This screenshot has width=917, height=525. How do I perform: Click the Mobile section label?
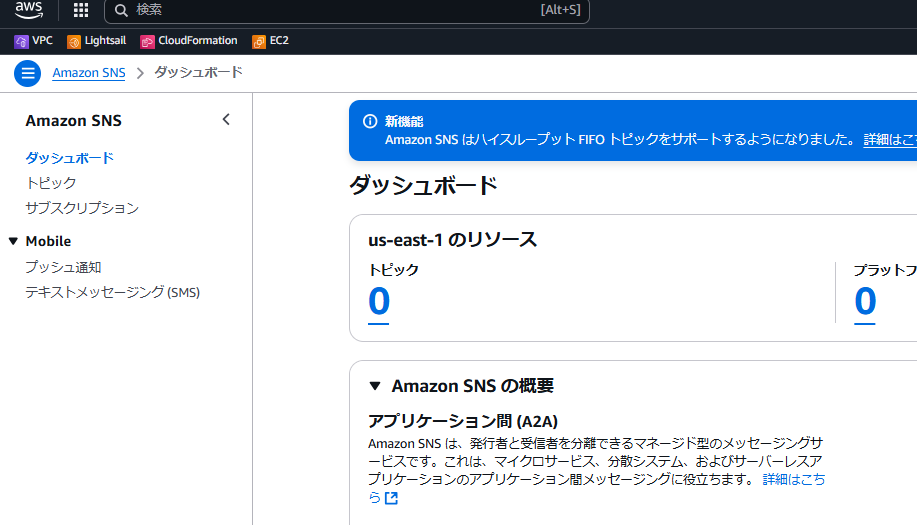[x=49, y=241]
